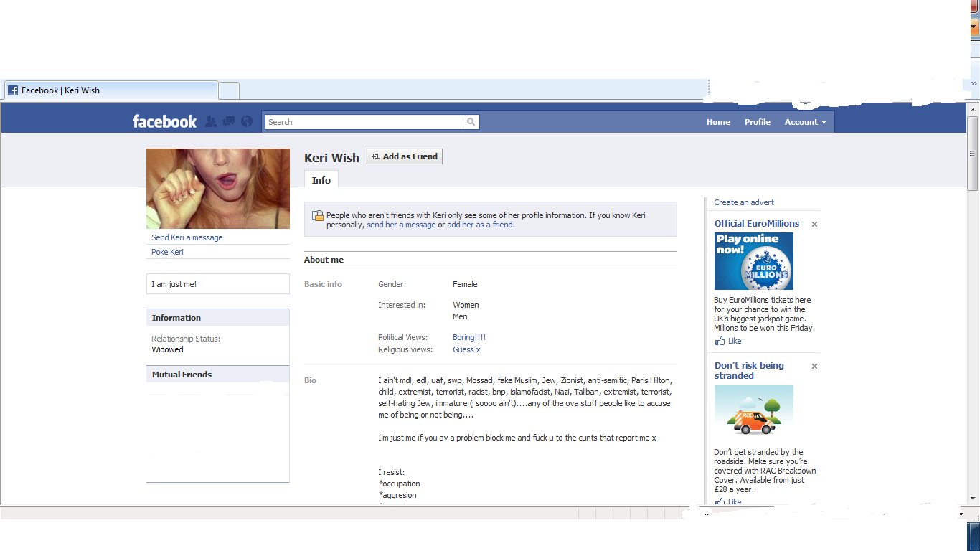980x551 pixels.
Task: Click Send Keri a message link
Action: pos(187,237)
